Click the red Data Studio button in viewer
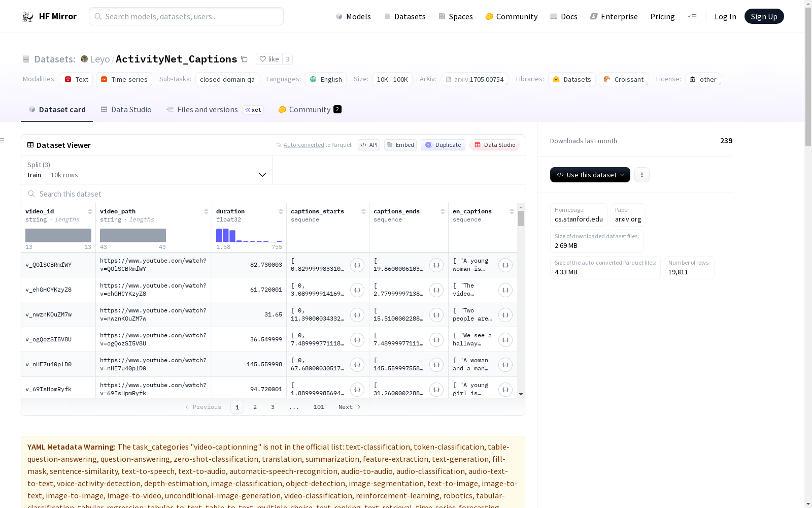This screenshot has height=508, width=812. tap(495, 145)
